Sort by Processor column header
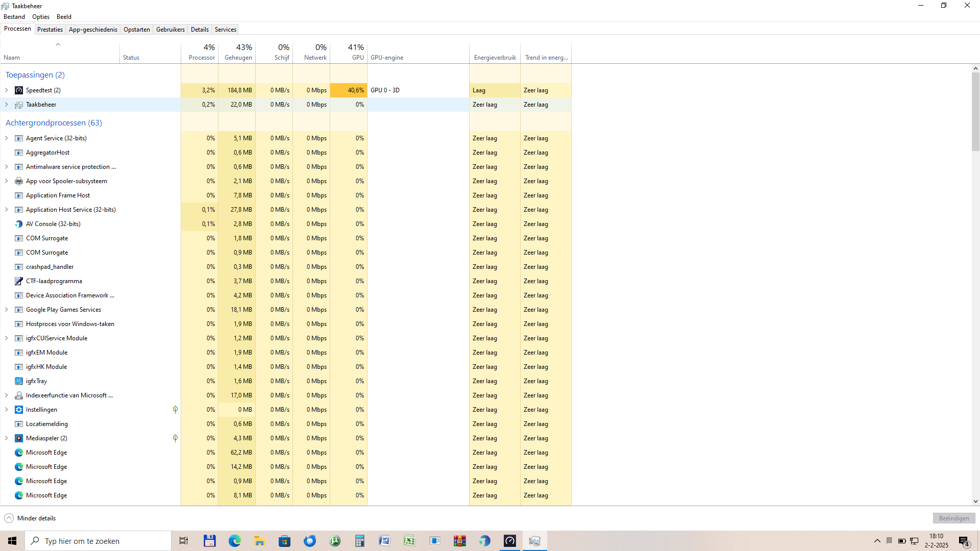Screen dimensions: 980x551 [x=200, y=53]
